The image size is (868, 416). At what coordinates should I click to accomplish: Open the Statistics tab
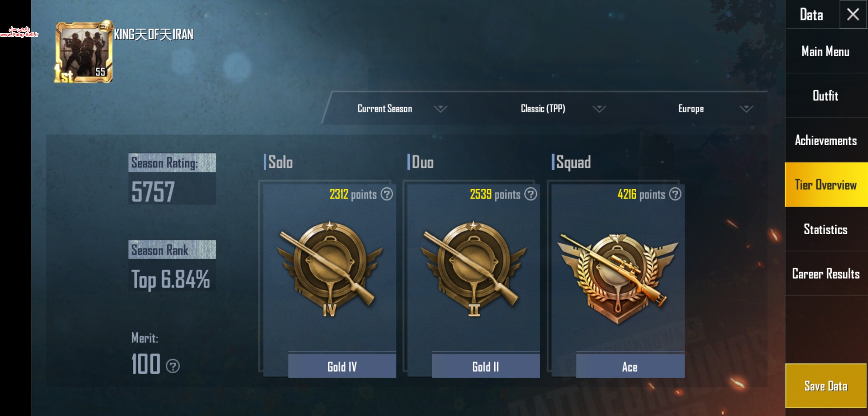[826, 229]
